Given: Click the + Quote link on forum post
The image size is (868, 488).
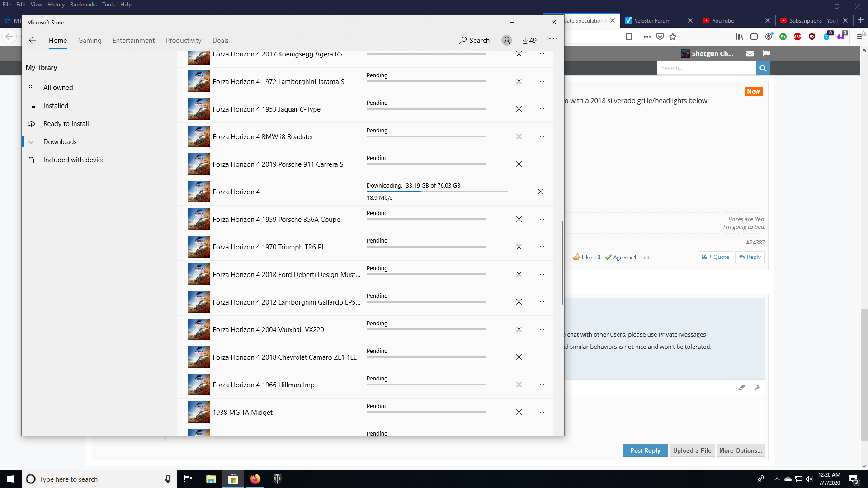Looking at the screenshot, I should tap(715, 257).
